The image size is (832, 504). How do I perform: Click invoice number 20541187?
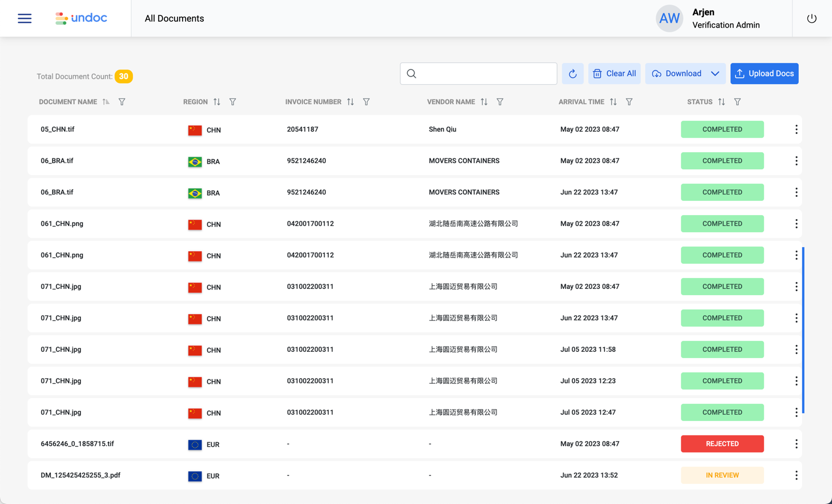tap(302, 129)
